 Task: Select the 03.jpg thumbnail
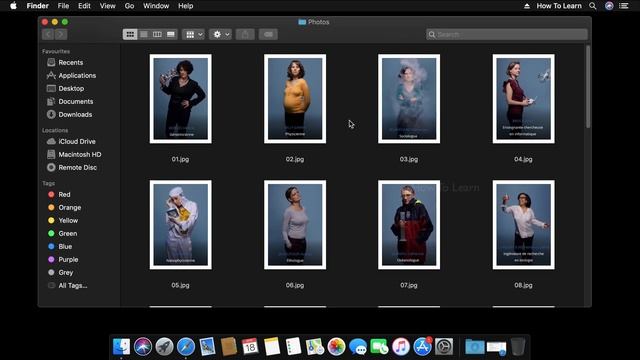[409, 99]
